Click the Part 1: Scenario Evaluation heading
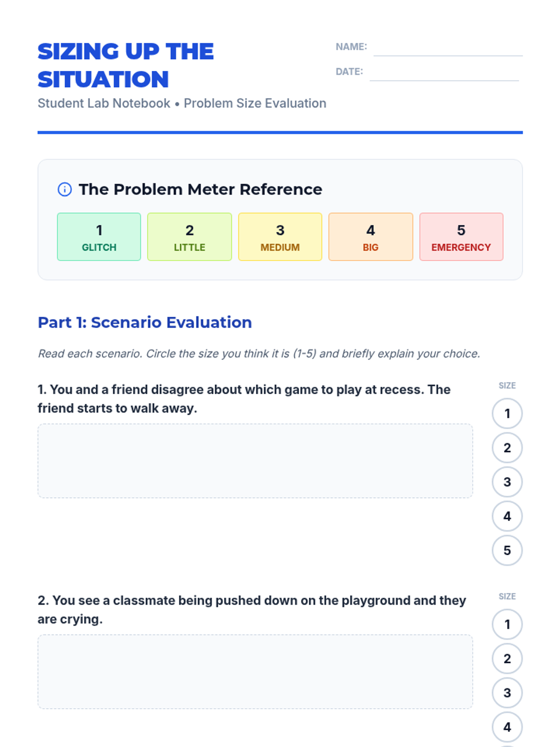Viewport: 560px width, 747px height. click(145, 323)
